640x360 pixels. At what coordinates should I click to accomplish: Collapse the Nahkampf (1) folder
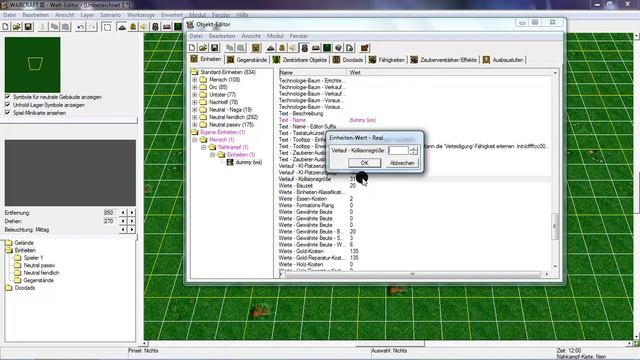coord(203,147)
